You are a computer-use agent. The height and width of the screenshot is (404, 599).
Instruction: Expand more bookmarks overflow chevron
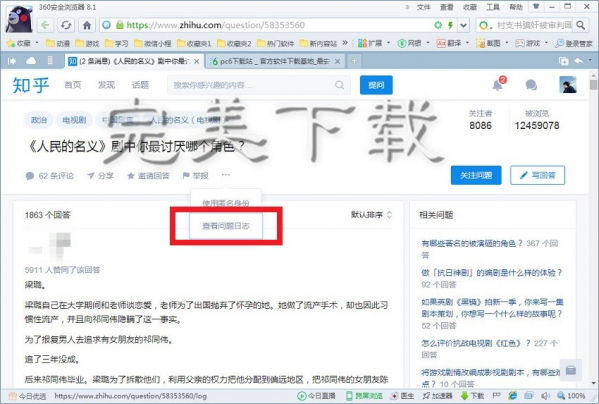coord(345,43)
